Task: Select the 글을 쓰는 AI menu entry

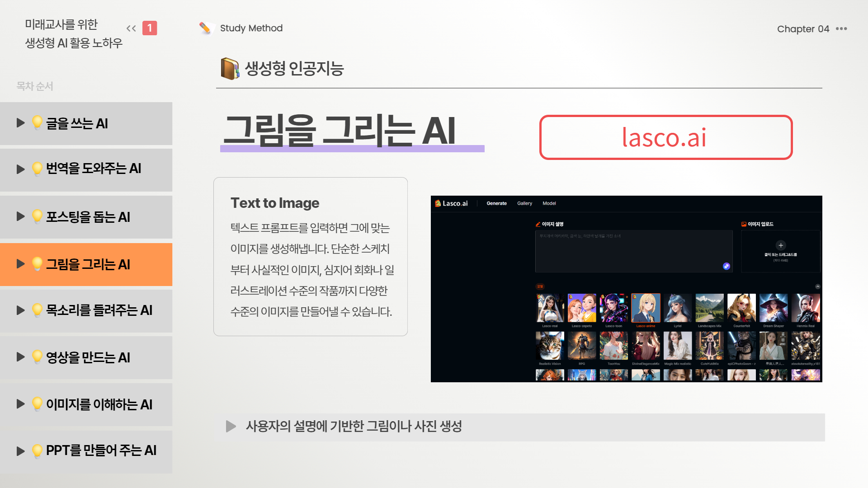Action: (86, 123)
